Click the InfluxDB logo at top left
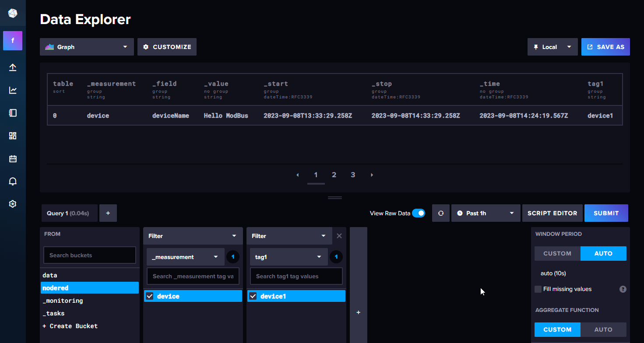The width and height of the screenshot is (644, 343). tap(13, 13)
